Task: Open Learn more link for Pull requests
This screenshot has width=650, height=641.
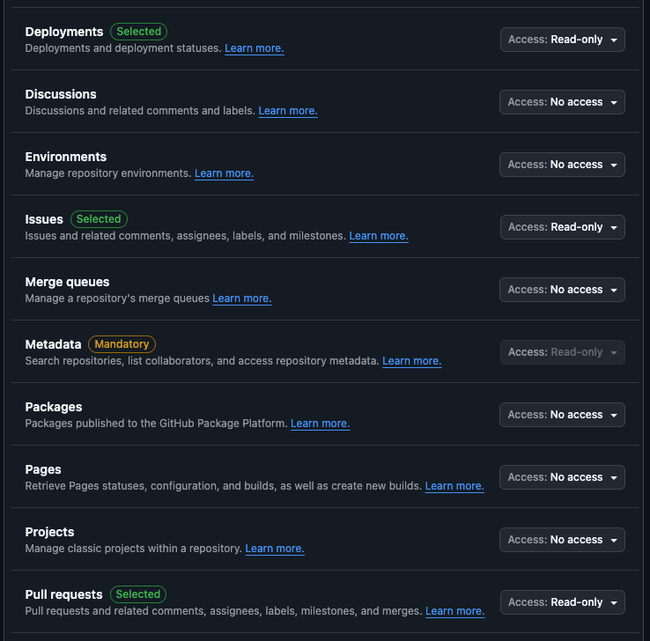Action: coord(455,611)
